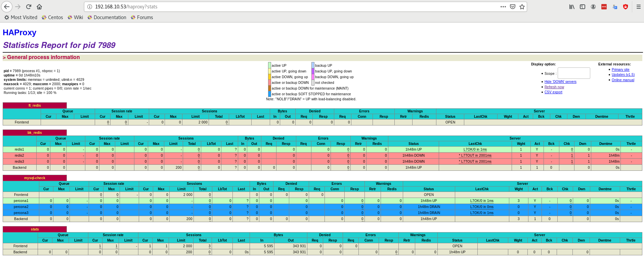Image resolution: width=644 pixels, height=260 pixels.
Task: Click the Pocket save icon
Action: click(513, 7)
